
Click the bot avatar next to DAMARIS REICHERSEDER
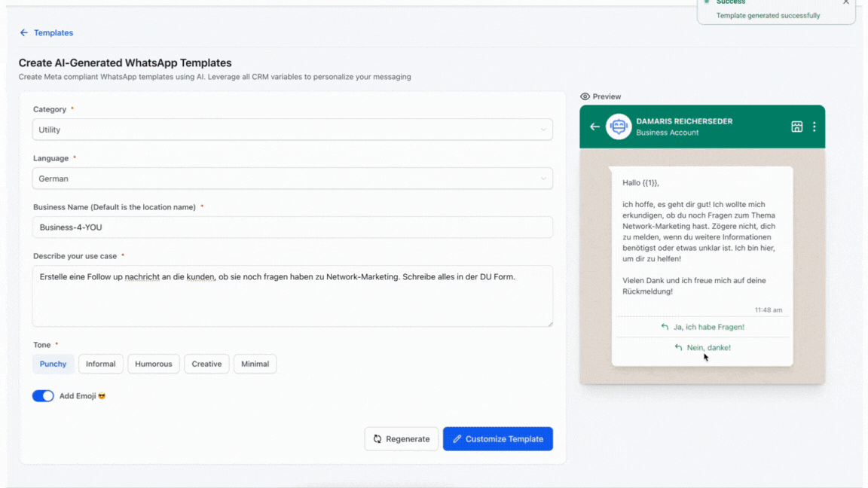click(x=619, y=127)
